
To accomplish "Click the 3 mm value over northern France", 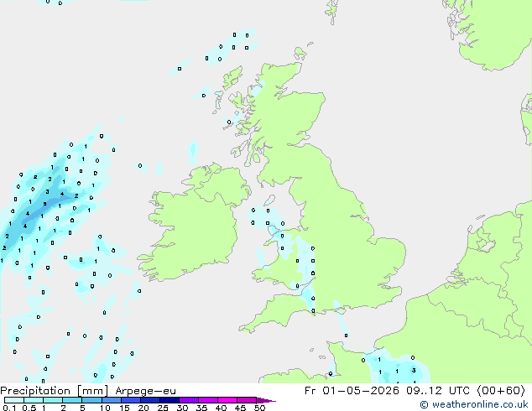I will pyautogui.click(x=414, y=370).
